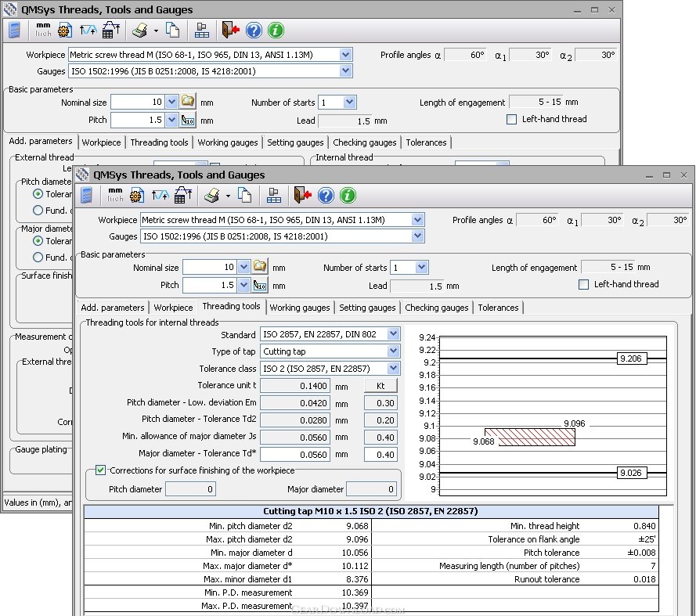Open the Working gauges tab in the front window
Viewport: 696px width, 616px height.
point(300,308)
